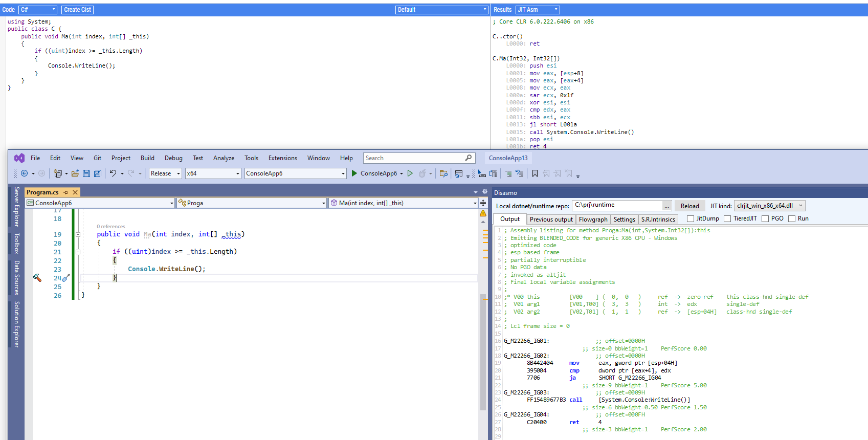Pin the Program.cs tab
Viewport: 868px width, 440px height.
click(x=65, y=192)
